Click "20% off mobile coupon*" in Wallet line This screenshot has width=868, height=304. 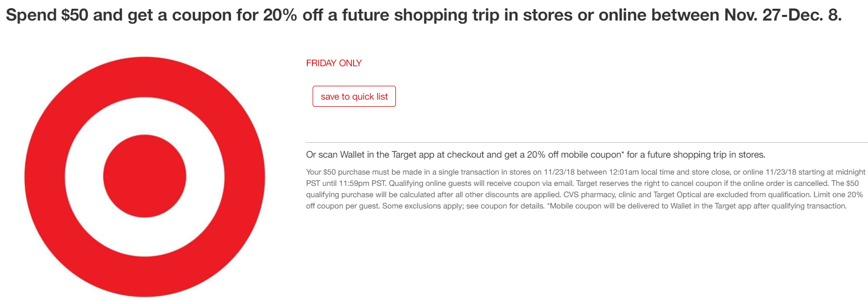(x=575, y=155)
